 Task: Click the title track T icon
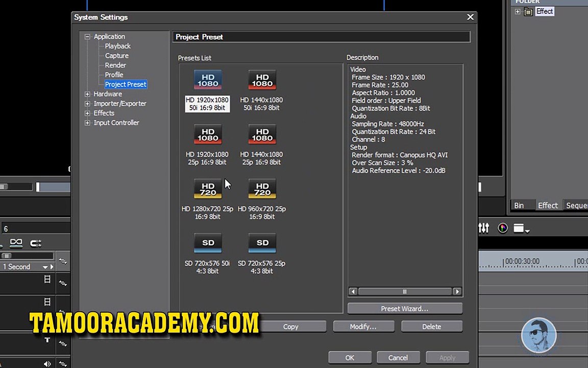coord(47,340)
